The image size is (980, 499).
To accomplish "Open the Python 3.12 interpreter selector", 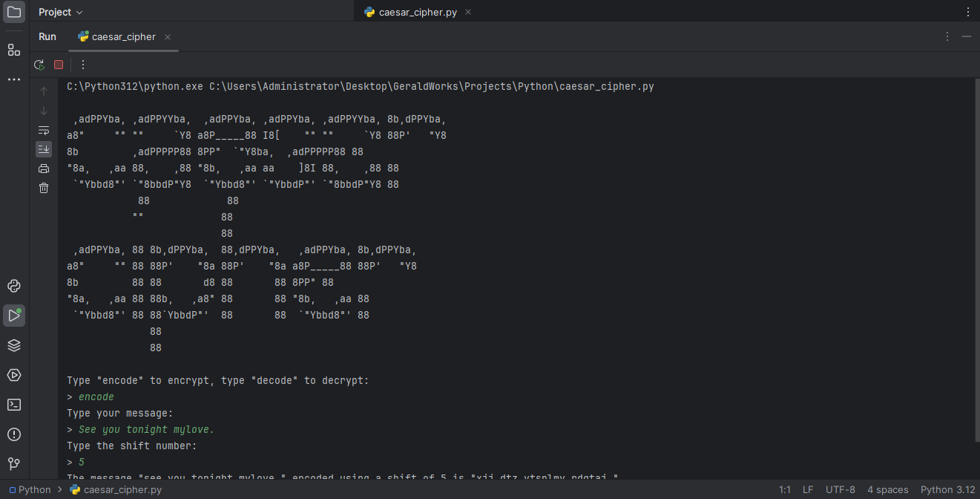I will tap(947, 489).
